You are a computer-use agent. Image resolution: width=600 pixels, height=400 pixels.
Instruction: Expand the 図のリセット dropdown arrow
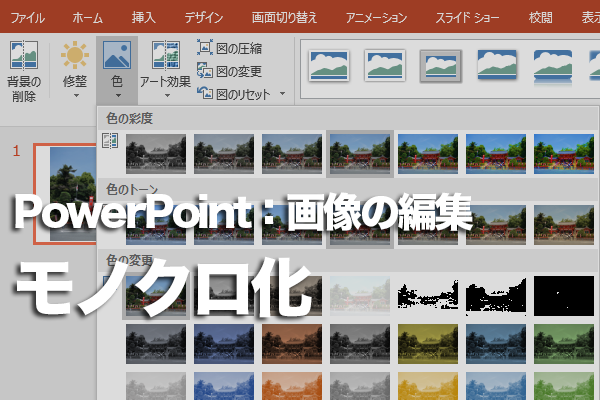tap(282, 93)
